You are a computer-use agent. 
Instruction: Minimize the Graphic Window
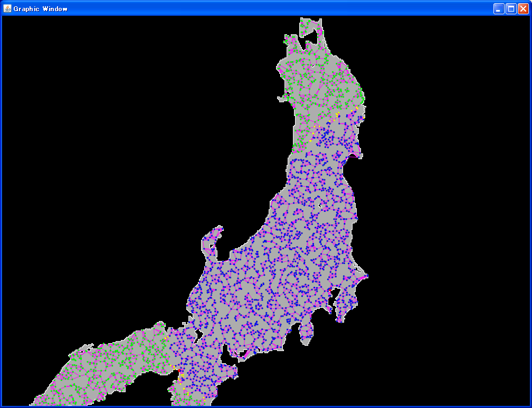tap(499, 8)
